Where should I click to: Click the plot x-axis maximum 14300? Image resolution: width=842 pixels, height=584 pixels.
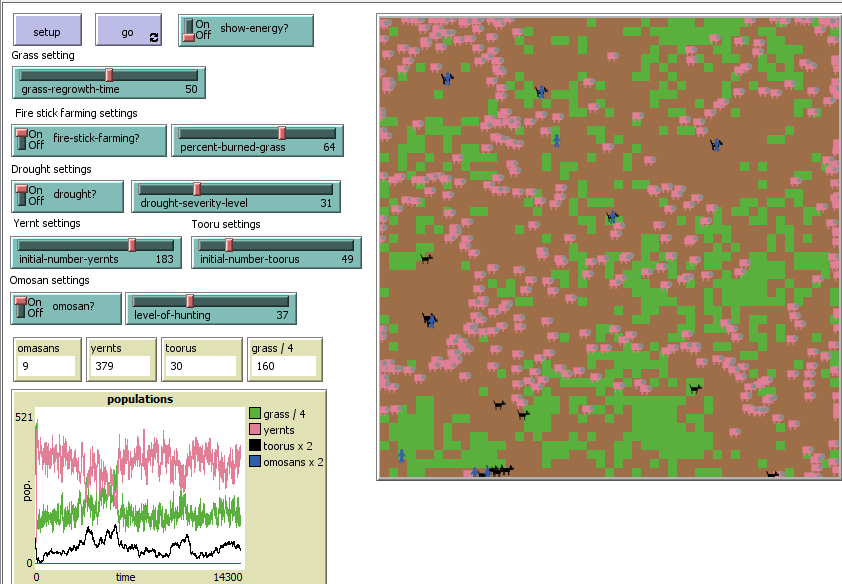(228, 577)
